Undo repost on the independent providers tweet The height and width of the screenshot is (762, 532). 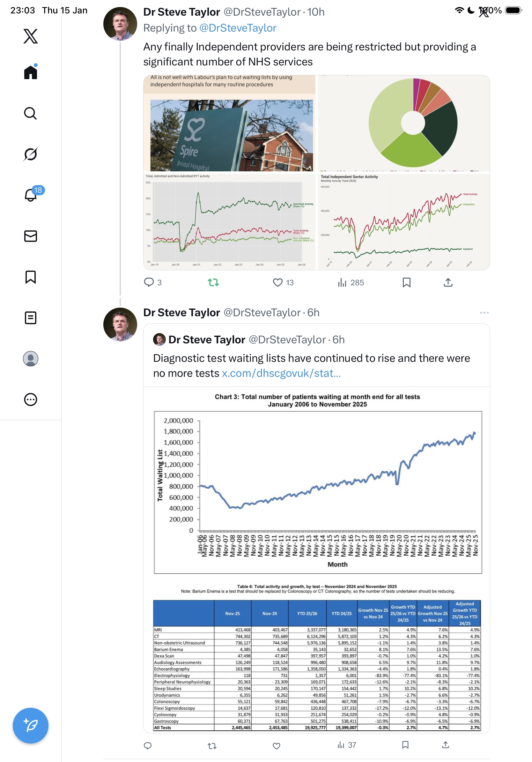coord(213,282)
